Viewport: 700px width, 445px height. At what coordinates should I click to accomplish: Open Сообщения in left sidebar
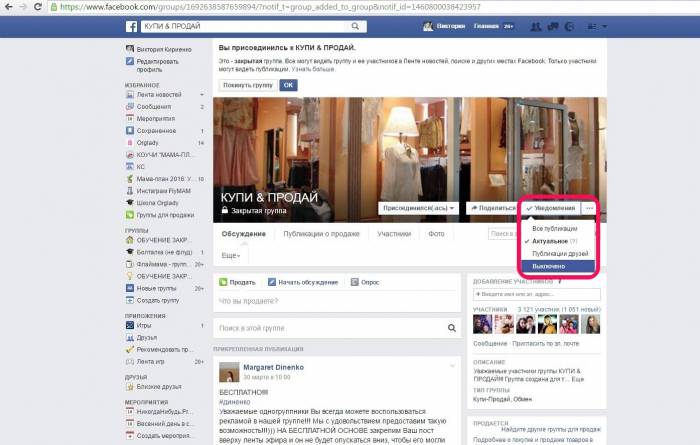click(157, 105)
